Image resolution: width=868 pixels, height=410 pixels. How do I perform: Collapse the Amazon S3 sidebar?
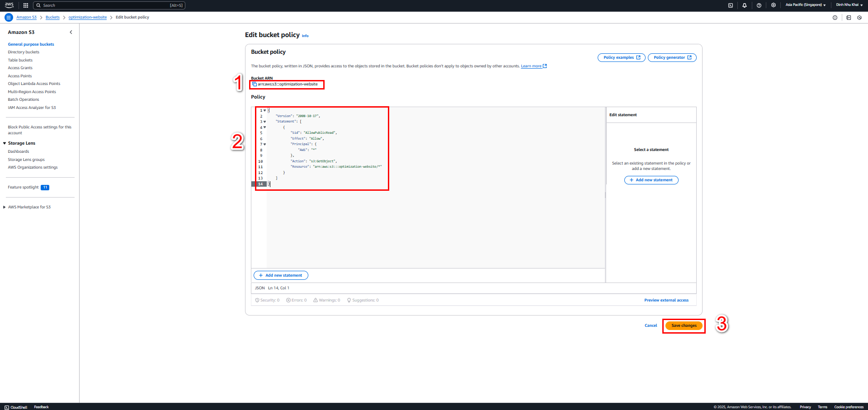71,32
